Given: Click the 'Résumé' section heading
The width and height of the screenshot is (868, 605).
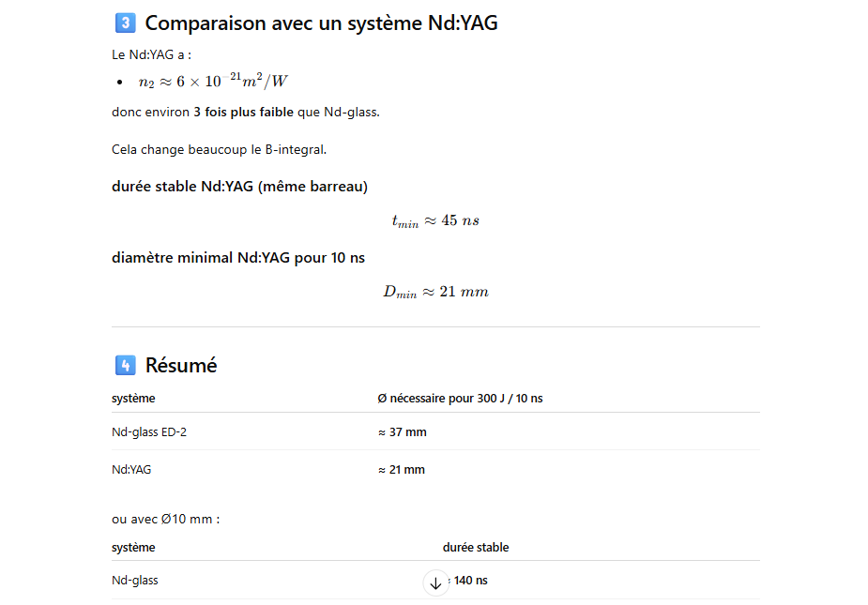Looking at the screenshot, I should (181, 365).
